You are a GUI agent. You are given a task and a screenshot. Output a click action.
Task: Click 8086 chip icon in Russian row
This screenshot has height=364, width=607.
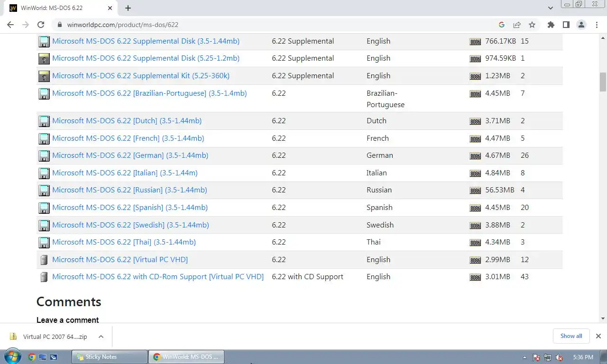click(x=475, y=191)
